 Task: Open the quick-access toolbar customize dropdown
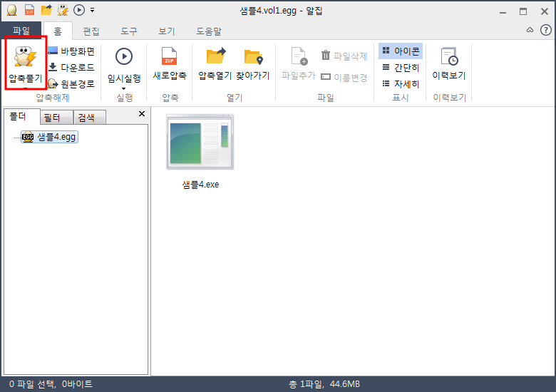92,10
